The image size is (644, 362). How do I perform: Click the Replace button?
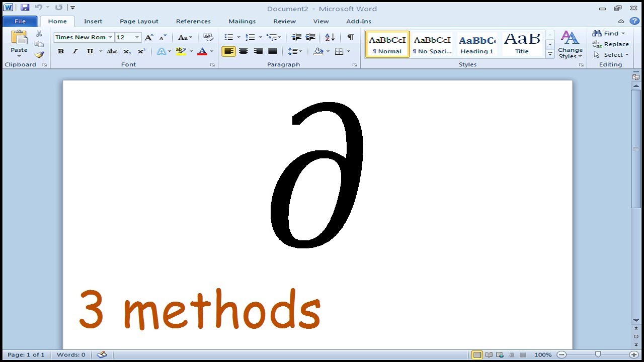coord(611,44)
